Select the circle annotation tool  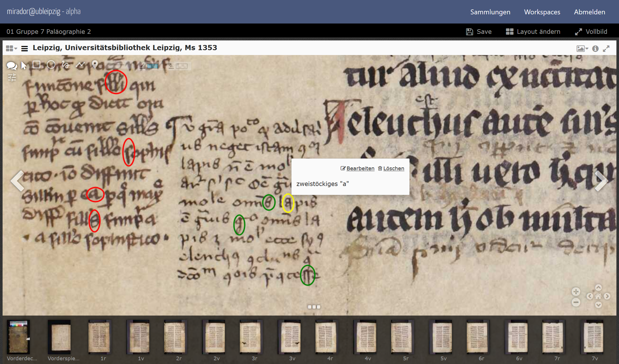51,65
